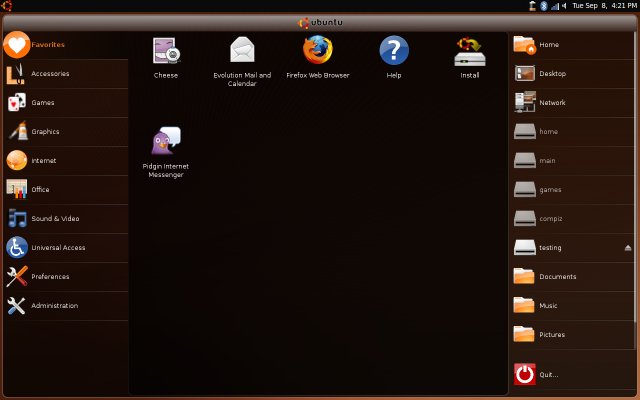The image size is (640, 400).
Task: Open the games drive volume
Action: [x=572, y=190]
